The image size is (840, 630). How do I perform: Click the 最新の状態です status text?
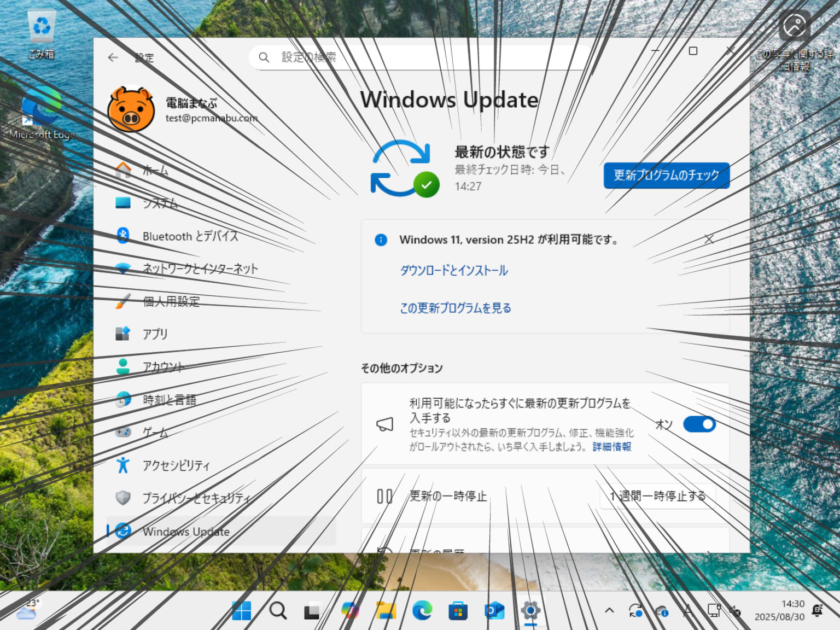coord(502,151)
